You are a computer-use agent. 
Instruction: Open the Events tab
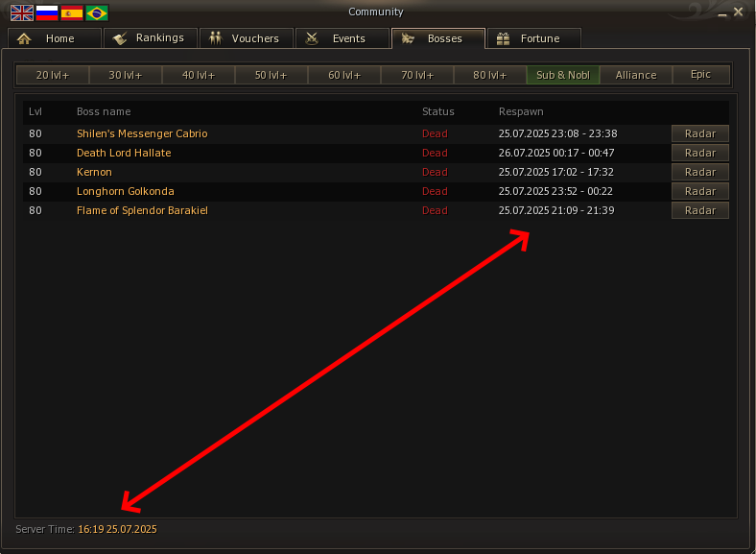(343, 38)
